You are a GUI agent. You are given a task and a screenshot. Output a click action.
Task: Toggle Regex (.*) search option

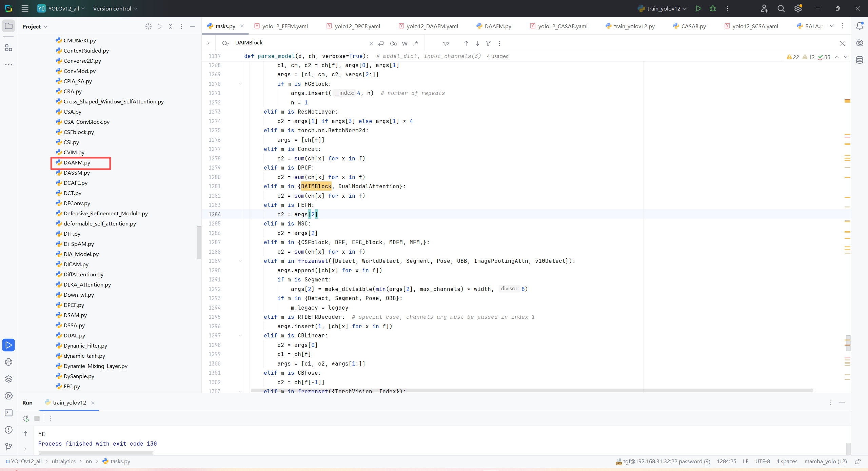416,43
